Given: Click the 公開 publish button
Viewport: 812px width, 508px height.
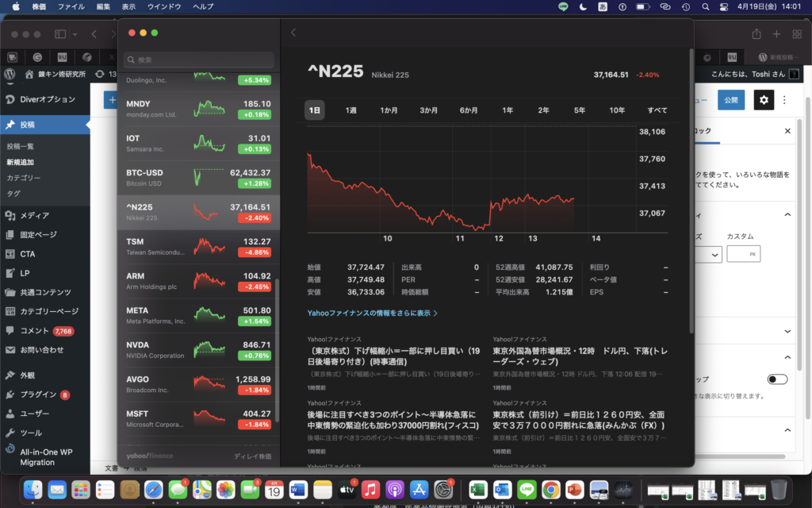Looking at the screenshot, I should click(730, 100).
